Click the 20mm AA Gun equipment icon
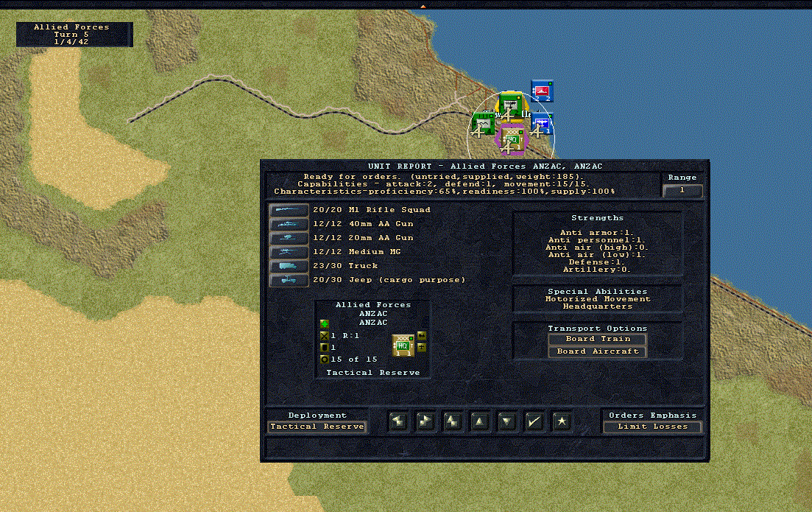812x512 pixels. click(x=289, y=238)
